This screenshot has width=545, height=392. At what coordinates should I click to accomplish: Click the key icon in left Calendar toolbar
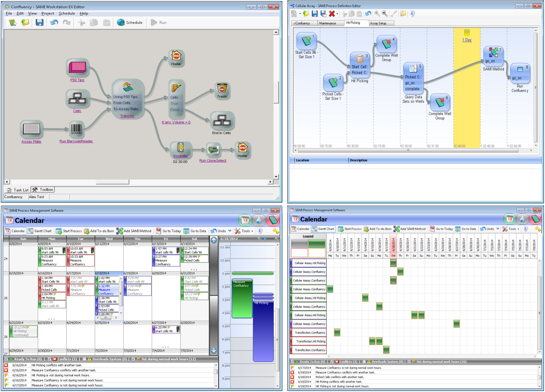276,231
